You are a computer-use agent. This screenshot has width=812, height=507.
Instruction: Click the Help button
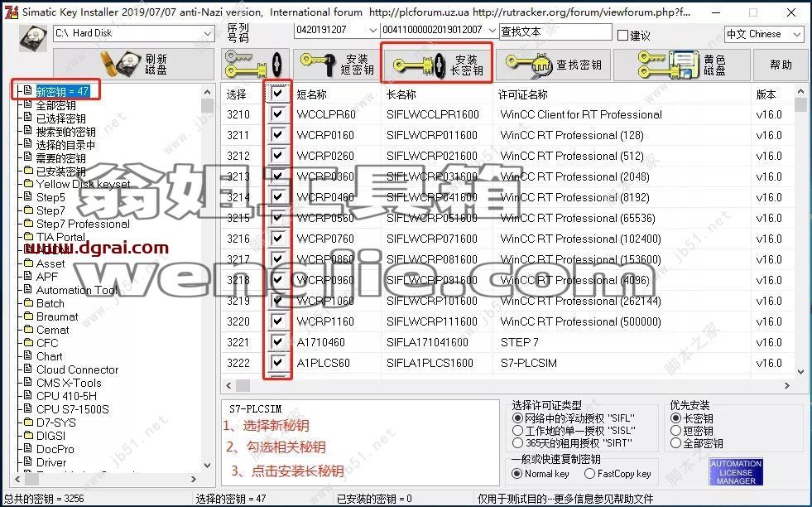(781, 65)
